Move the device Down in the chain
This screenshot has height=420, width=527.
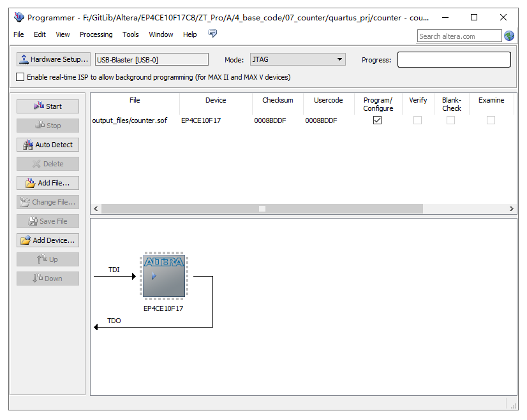[x=48, y=279]
